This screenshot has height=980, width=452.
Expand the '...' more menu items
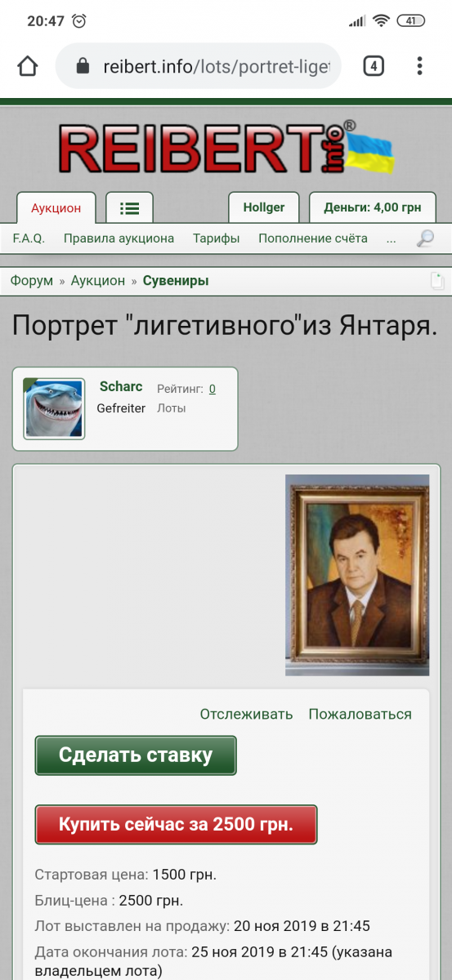click(x=391, y=238)
